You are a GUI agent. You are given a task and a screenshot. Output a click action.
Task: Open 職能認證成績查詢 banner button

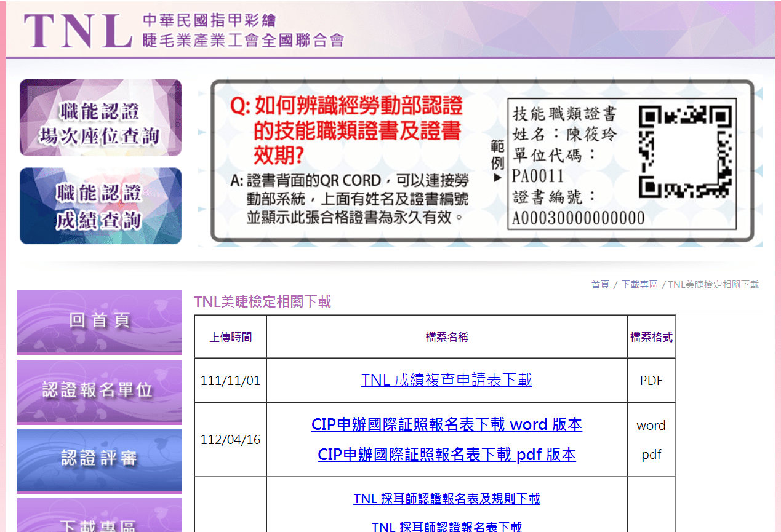pyautogui.click(x=100, y=206)
